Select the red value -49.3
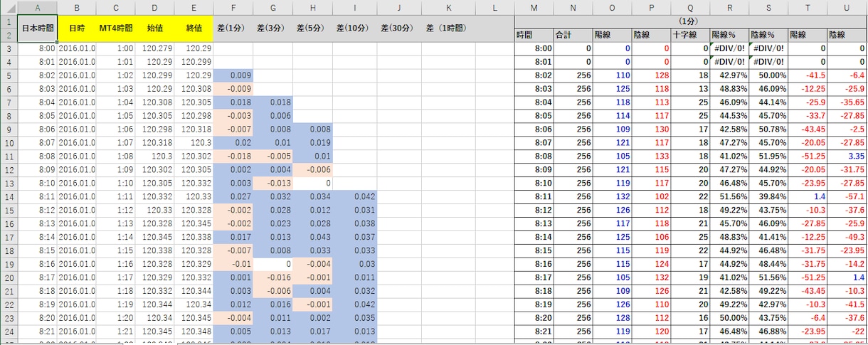The image size is (868, 345). (x=847, y=237)
